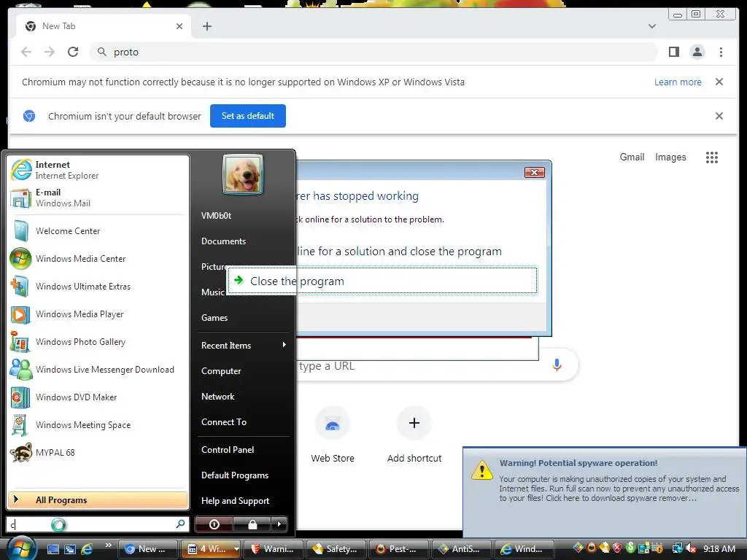Screen dimensions: 747x560
Task: Open Windows Live Messenger Download
Action: coord(98,370)
